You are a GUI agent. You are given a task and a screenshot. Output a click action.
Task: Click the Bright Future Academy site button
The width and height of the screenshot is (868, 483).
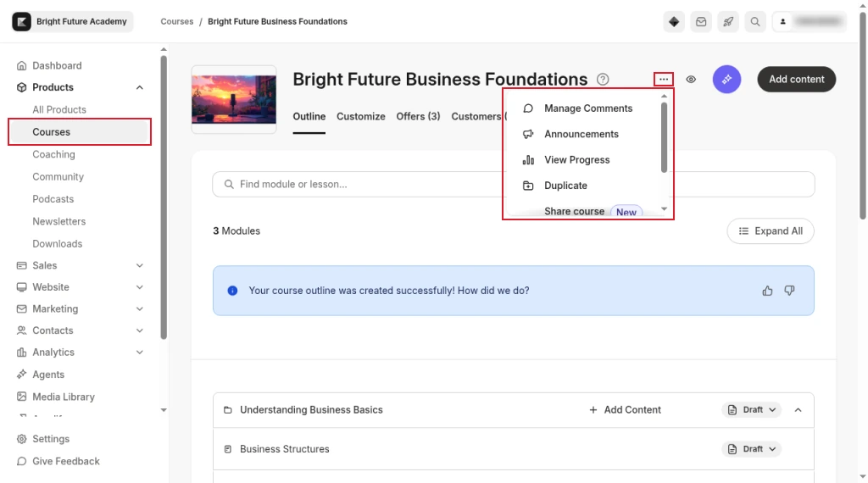click(x=73, y=21)
